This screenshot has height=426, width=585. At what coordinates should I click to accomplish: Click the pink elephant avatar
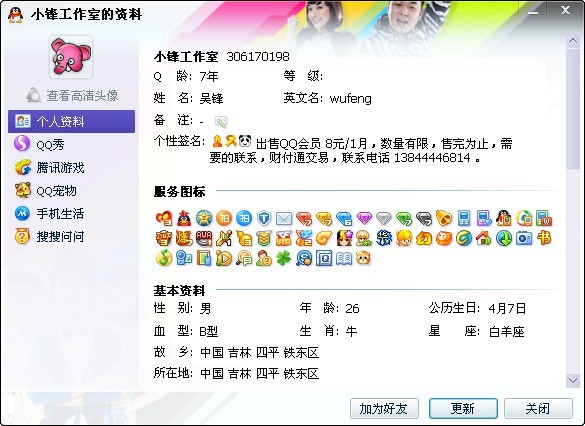pos(71,57)
